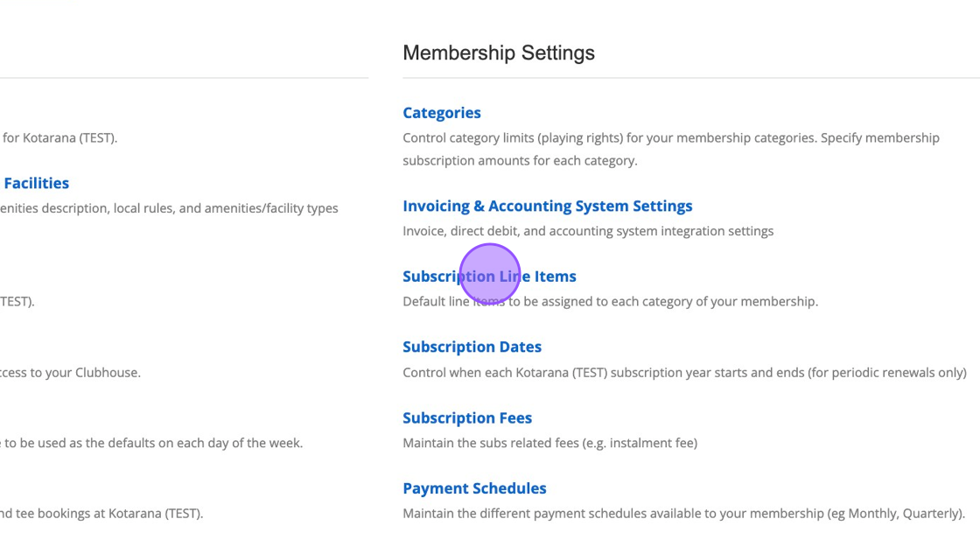Click the cut-off 'TEST).' text on the left
Viewport: 980px width, 547px height.
pos(17,302)
